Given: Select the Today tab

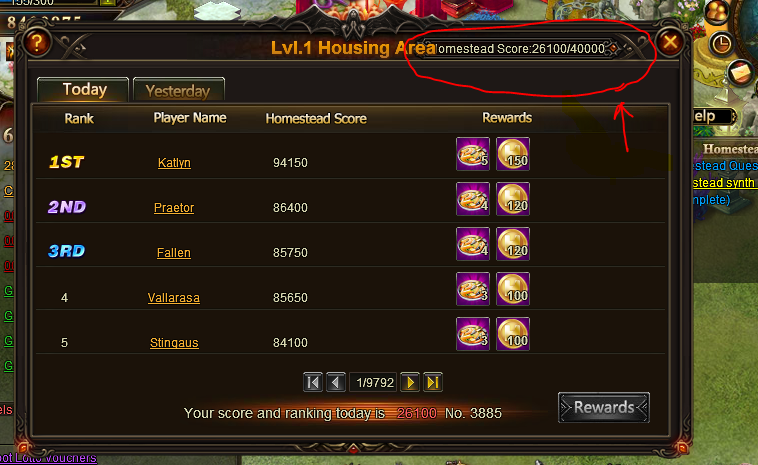Looking at the screenshot, I should click(83, 89).
